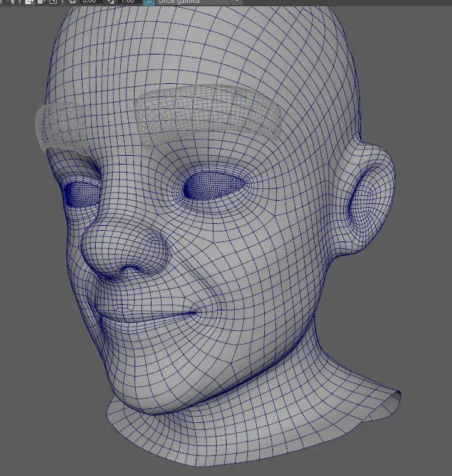Click the gamma icon left of 1.00
Viewport: 452px width, 476px height.
click(111, 2)
